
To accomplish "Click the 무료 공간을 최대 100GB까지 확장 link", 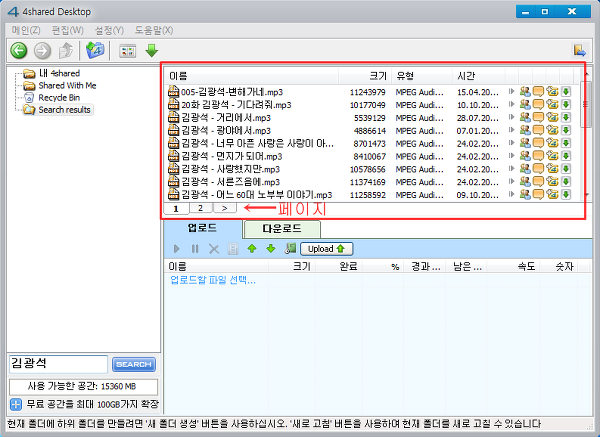I will tap(92, 404).
